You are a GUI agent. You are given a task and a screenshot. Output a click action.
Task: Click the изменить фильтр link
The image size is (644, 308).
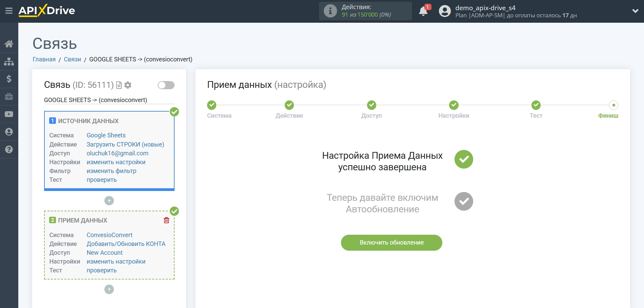pos(112,171)
